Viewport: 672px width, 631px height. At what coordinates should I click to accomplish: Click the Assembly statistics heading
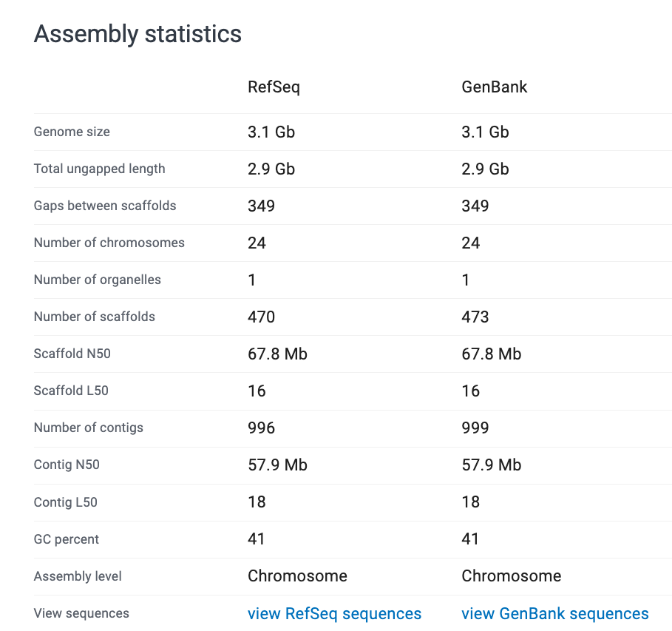coord(138,34)
